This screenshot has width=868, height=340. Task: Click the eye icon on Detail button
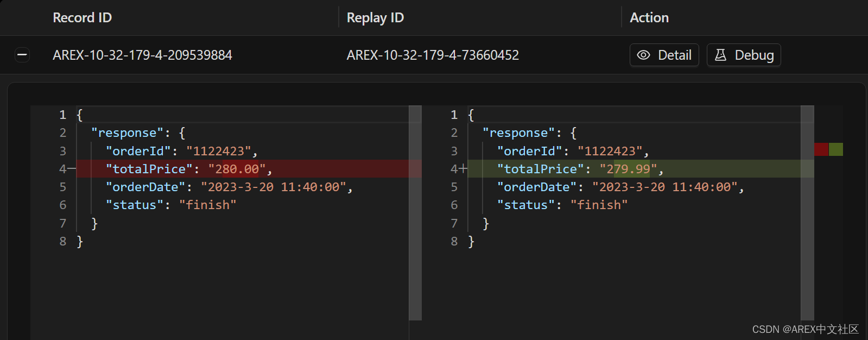[x=643, y=55]
